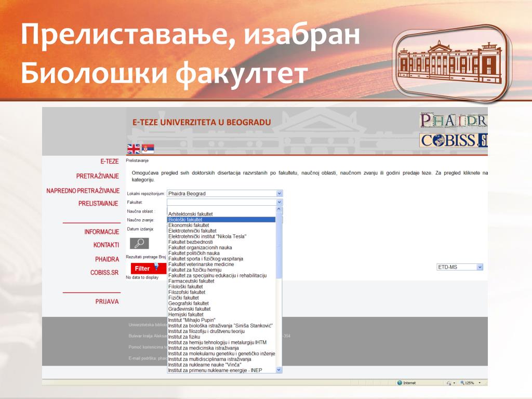Image resolution: width=532 pixels, height=399 pixels.
Task: Choose Geografski fakultet option
Action: [x=221, y=303]
